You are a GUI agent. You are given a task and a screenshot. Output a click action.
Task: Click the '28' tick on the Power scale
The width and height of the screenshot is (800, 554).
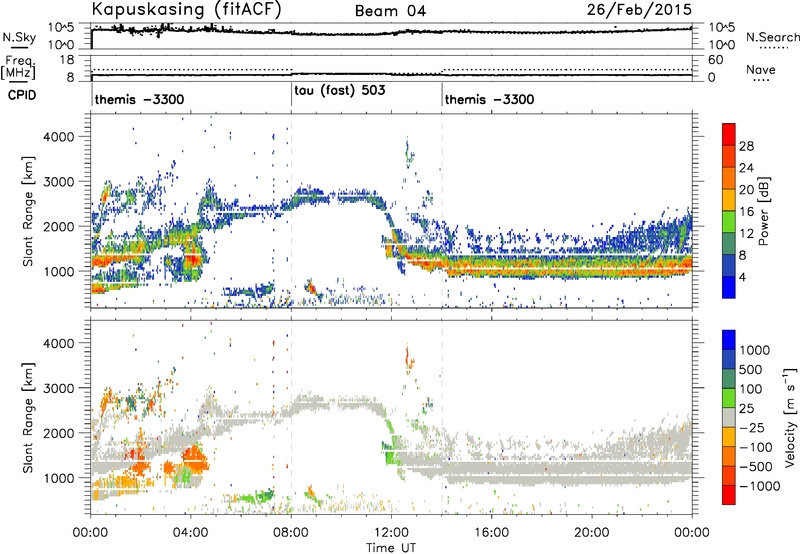(746, 146)
